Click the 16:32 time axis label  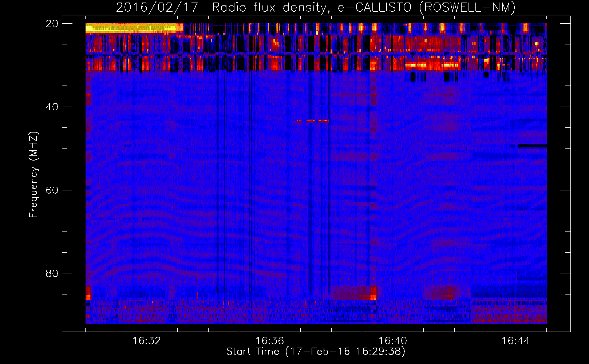tap(147, 341)
